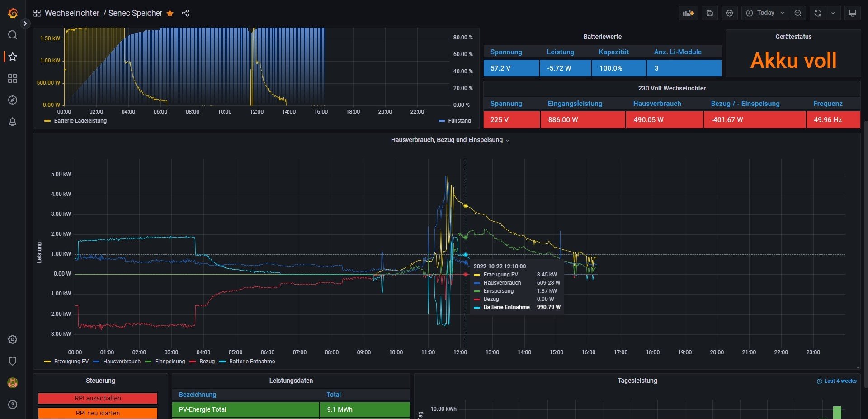Open the Alerting bell icon
The height and width of the screenshot is (419, 868).
coord(13,122)
